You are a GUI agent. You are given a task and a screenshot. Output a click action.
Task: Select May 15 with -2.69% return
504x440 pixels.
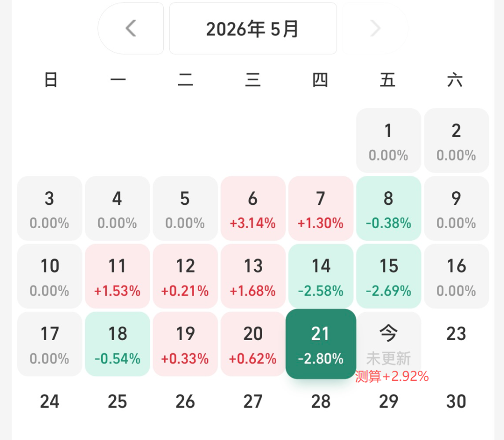[x=389, y=276]
